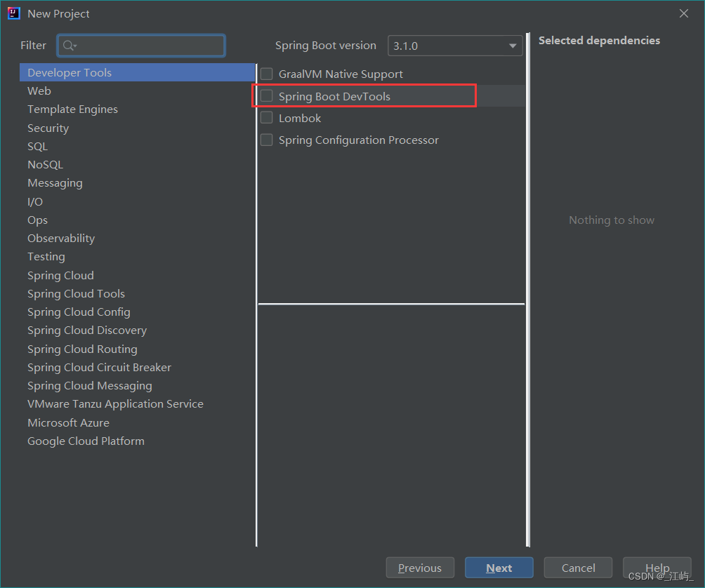Screen dimensions: 705x588
Task: Open the Observability category
Action: (x=137, y=238)
